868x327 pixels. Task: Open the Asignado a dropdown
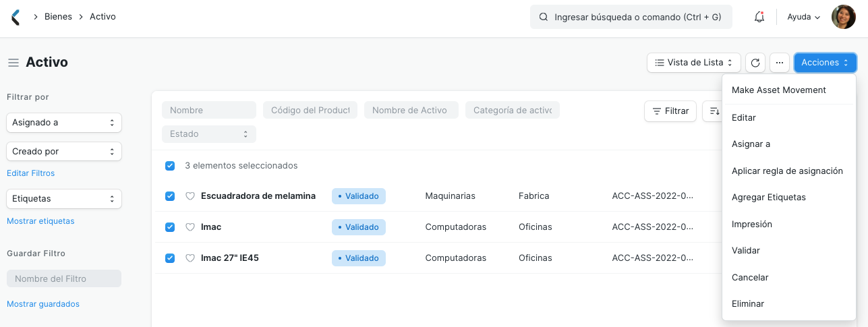point(64,123)
